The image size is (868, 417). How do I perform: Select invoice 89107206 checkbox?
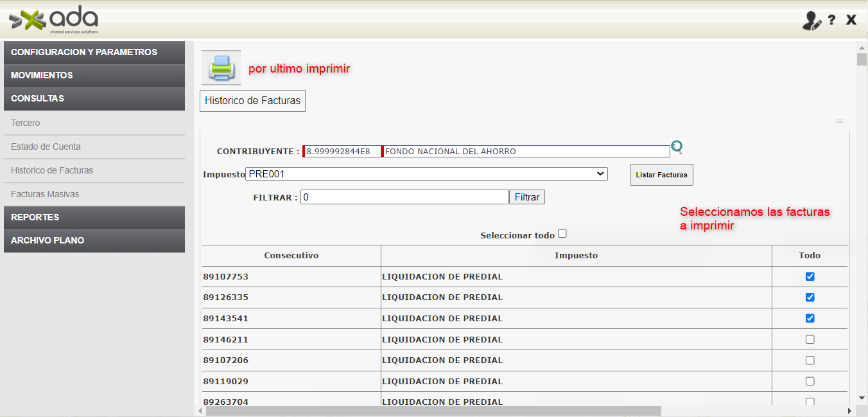click(810, 360)
